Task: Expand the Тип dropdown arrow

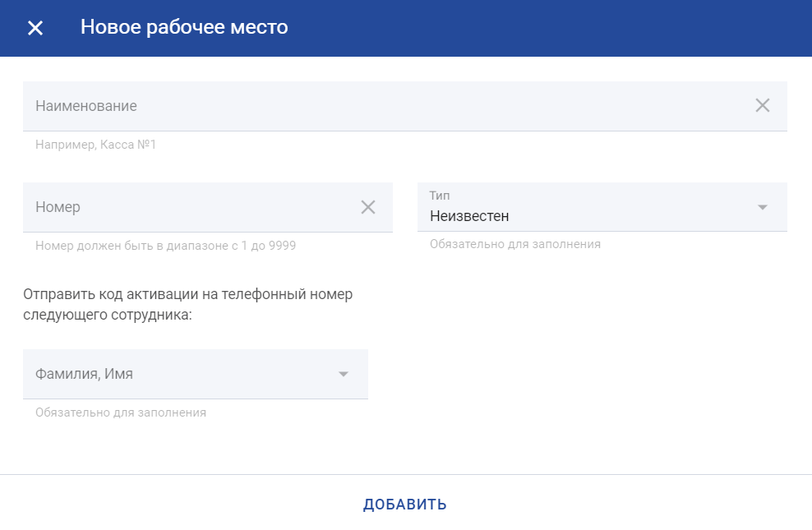Action: click(763, 207)
